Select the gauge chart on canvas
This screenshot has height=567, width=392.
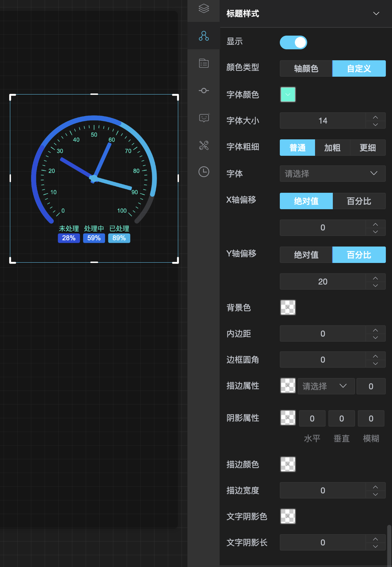coord(94,178)
